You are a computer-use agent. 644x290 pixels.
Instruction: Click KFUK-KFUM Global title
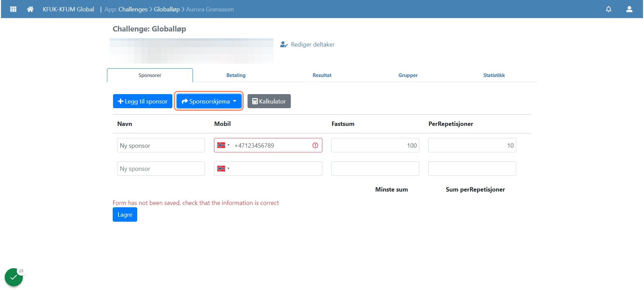(68, 9)
